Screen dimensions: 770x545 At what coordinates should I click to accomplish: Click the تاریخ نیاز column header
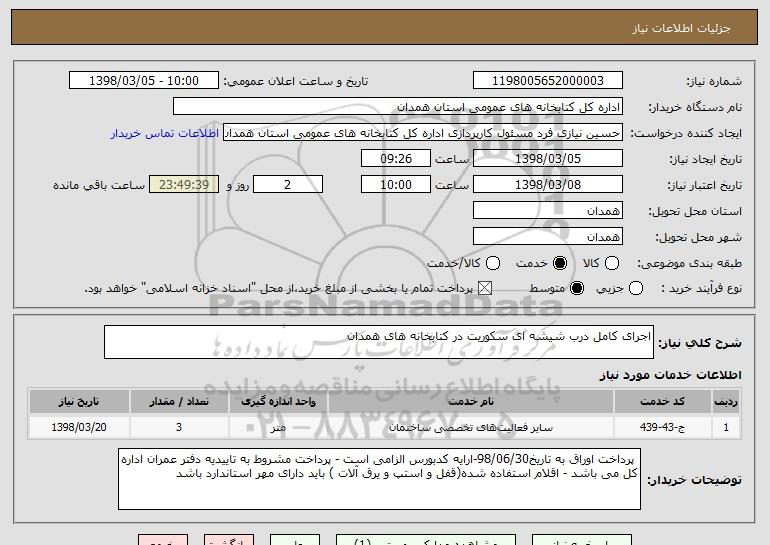click(x=79, y=402)
